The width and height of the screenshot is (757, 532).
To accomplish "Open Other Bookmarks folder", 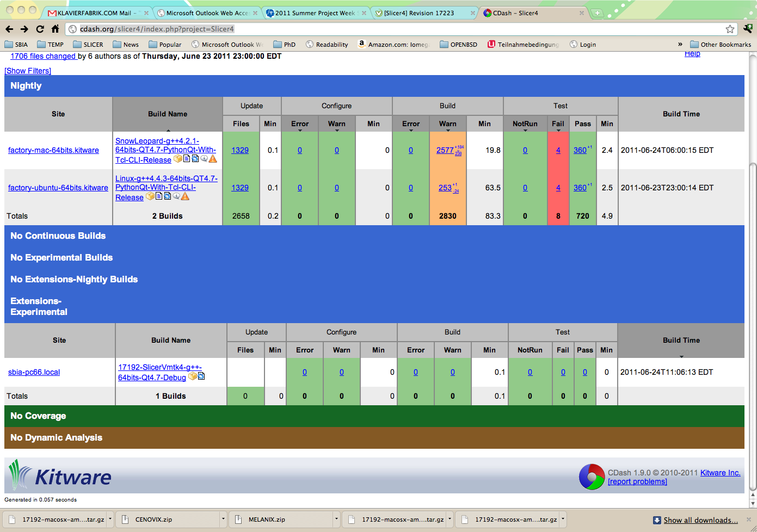I will pyautogui.click(x=721, y=45).
